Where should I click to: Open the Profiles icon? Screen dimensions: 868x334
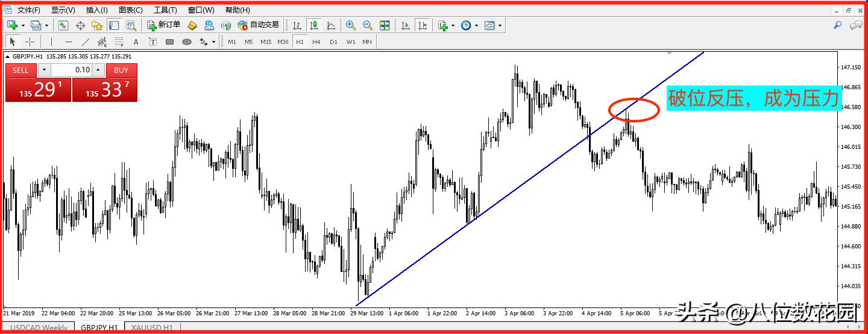tap(36, 25)
